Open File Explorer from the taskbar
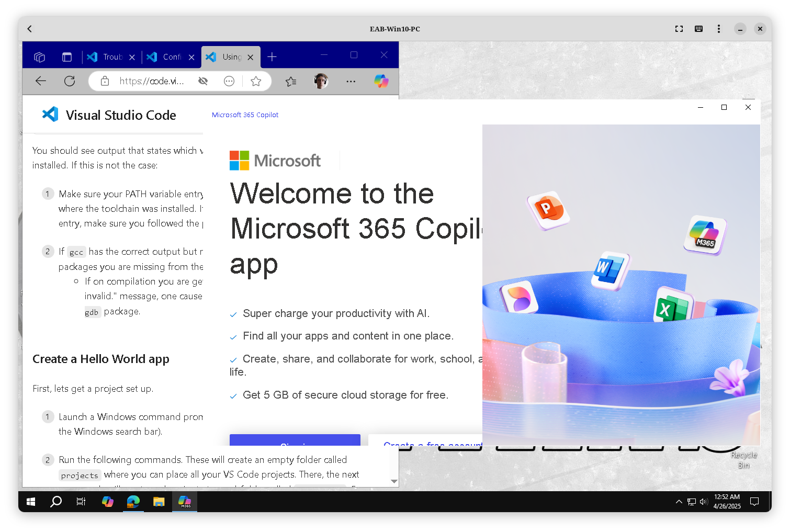The width and height of the screenshot is (790, 532). click(159, 502)
